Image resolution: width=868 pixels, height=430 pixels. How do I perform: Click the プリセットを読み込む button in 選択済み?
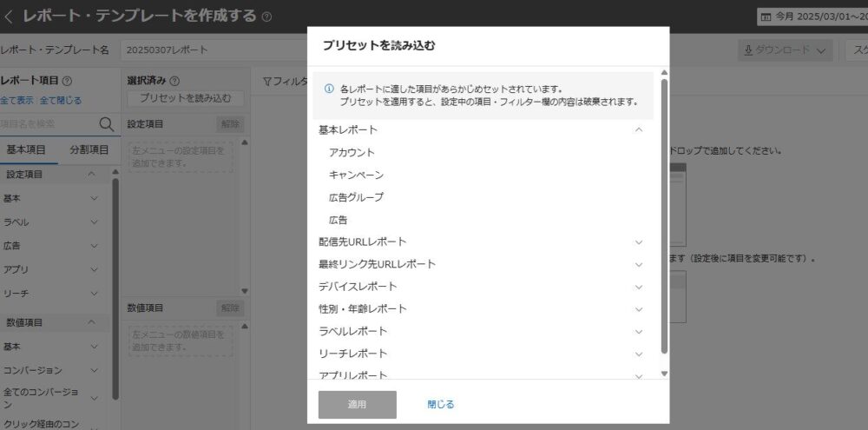coord(186,99)
